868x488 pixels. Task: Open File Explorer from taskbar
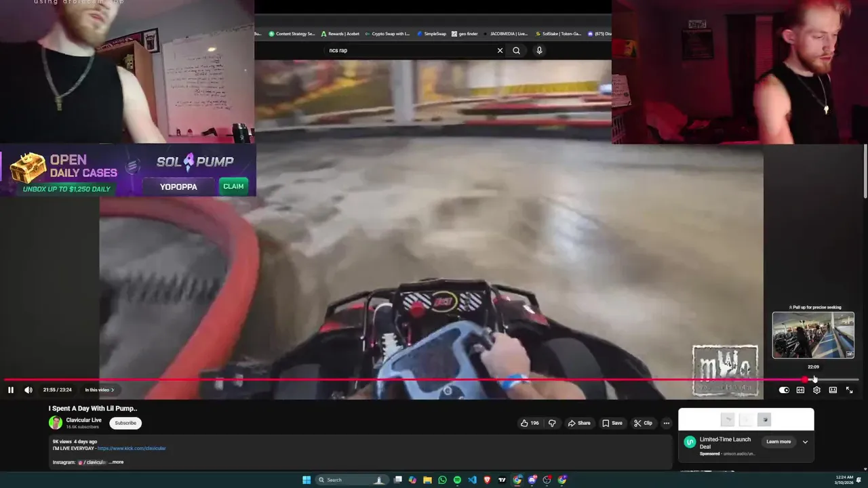(427, 480)
